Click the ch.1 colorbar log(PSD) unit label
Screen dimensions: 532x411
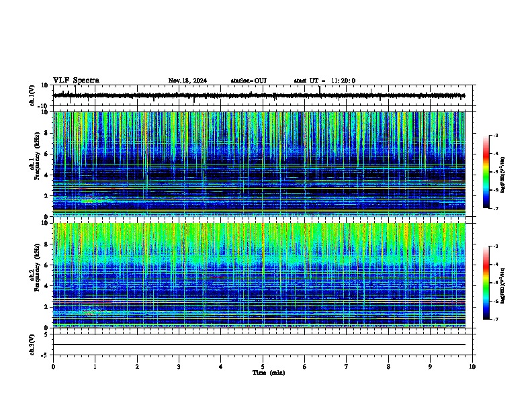click(x=502, y=175)
